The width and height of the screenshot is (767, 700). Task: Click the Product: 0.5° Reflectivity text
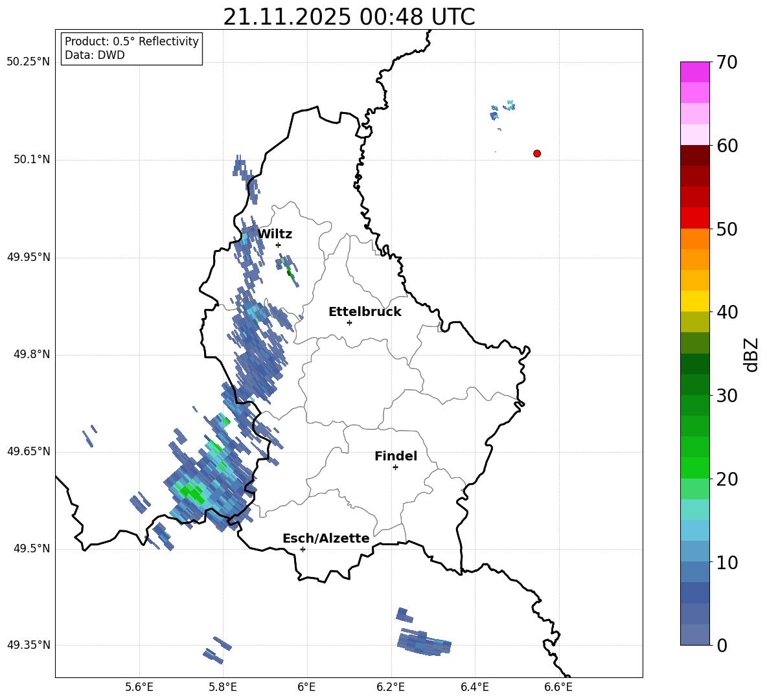tap(132, 41)
